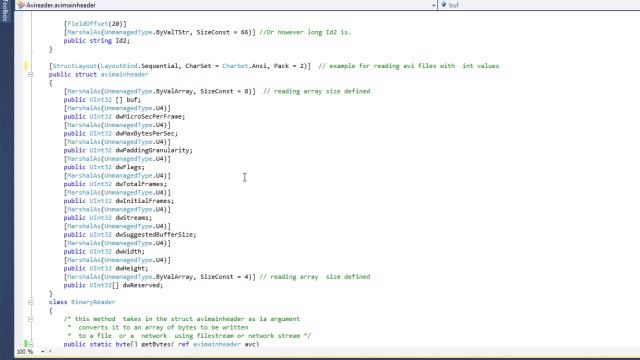The height and width of the screenshot is (360, 640).
Task: Click the 'example for reading avi files' comment
Action: tap(409, 66)
